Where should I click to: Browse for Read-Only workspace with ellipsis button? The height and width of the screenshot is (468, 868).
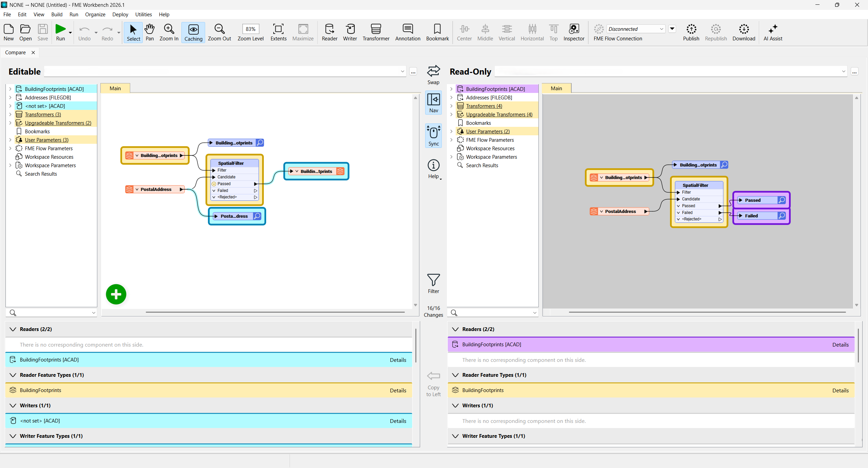[x=854, y=72]
